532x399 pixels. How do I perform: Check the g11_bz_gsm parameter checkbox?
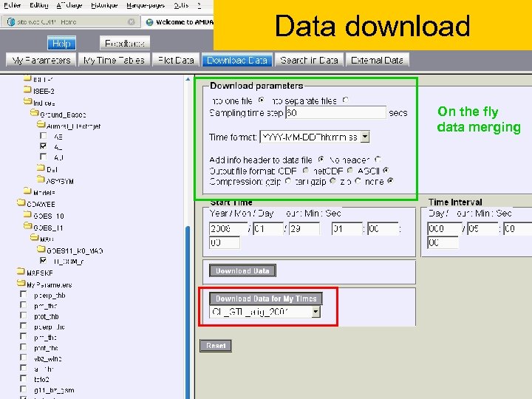[x=23, y=389]
